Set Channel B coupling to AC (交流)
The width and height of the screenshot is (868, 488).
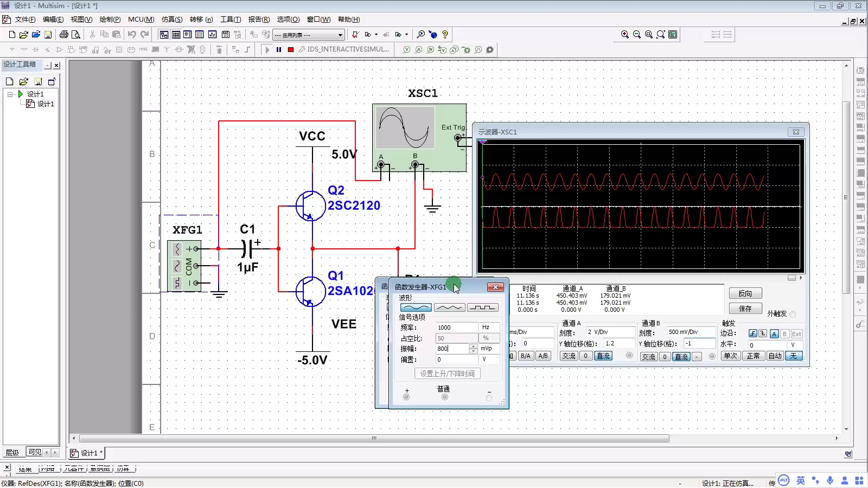click(649, 356)
